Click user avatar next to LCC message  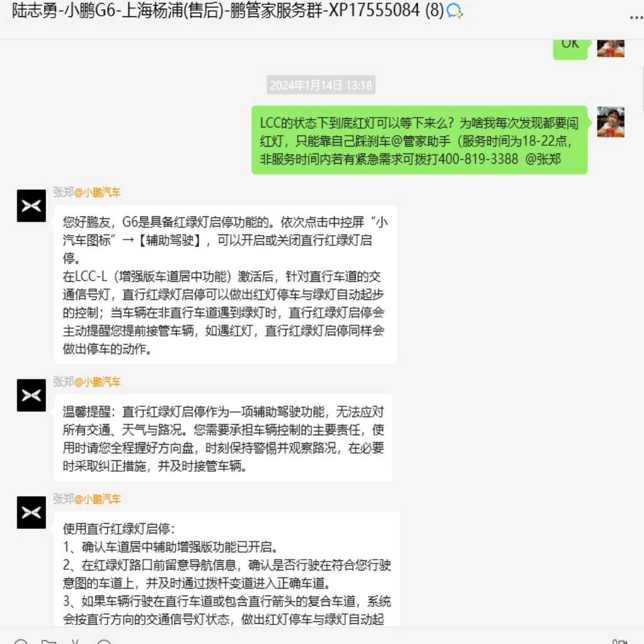tap(611, 122)
